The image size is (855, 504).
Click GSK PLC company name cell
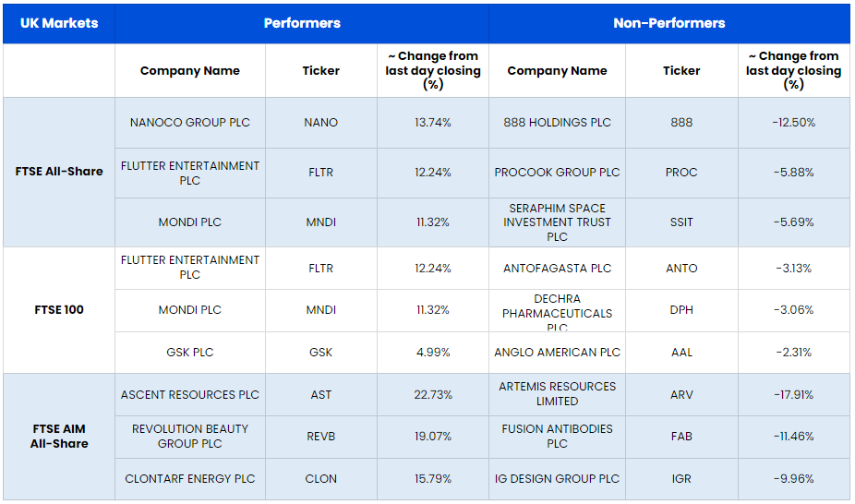[190, 353]
